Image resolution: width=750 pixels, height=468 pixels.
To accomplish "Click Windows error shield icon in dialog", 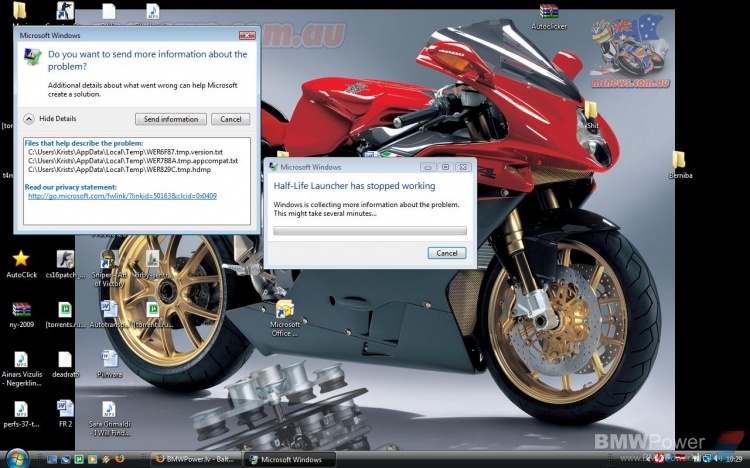I will (x=33, y=57).
